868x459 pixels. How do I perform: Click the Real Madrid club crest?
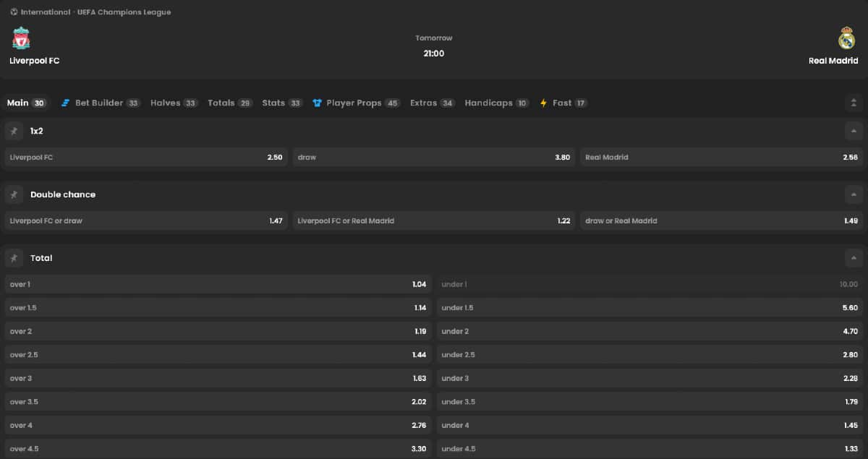tap(846, 38)
